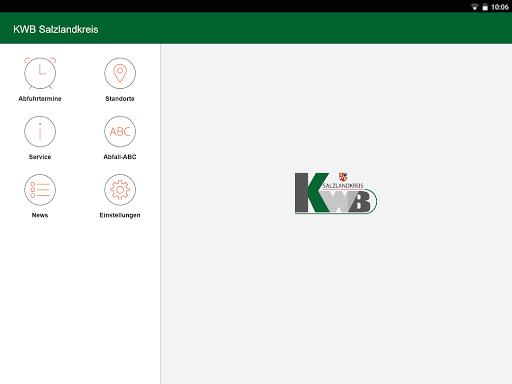
Task: Tap the Abfall-ABC label
Action: coord(120,157)
